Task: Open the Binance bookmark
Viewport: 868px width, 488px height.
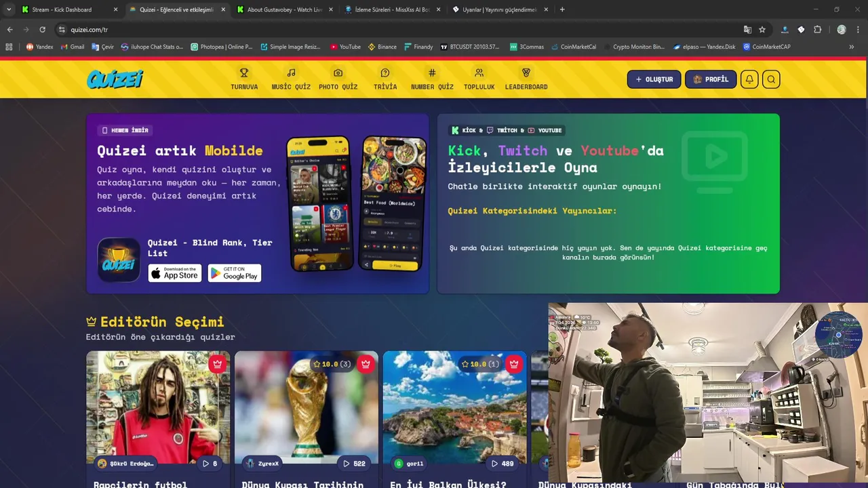Action: click(382, 47)
